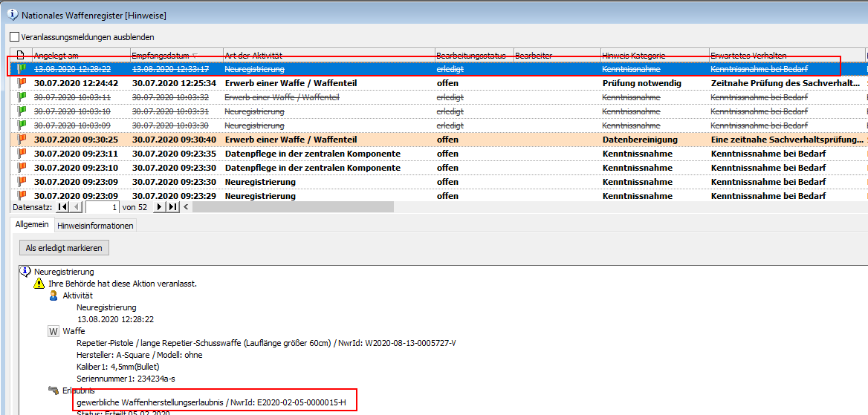Click the person icon beside Aktivität
The height and width of the screenshot is (415, 868).
coord(54,295)
